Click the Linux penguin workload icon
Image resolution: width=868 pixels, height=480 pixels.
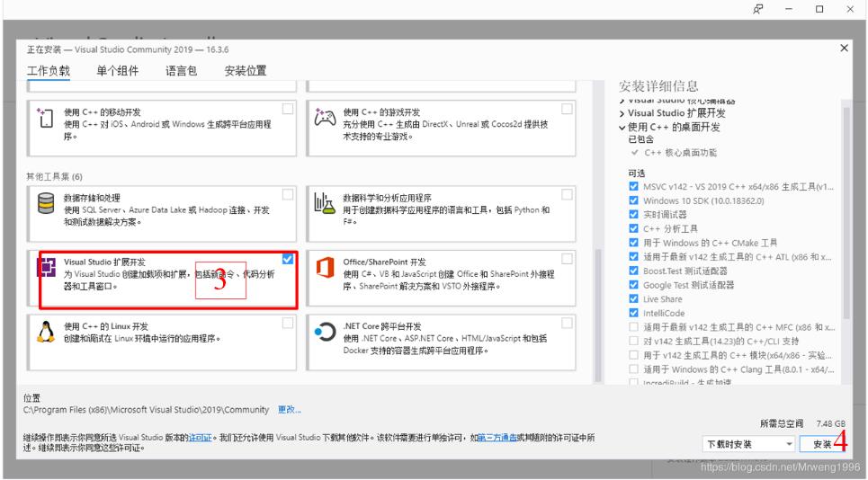[x=45, y=332]
